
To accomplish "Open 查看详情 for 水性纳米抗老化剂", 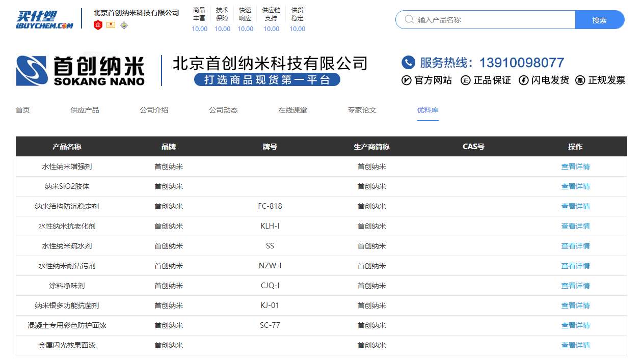I will tap(576, 226).
